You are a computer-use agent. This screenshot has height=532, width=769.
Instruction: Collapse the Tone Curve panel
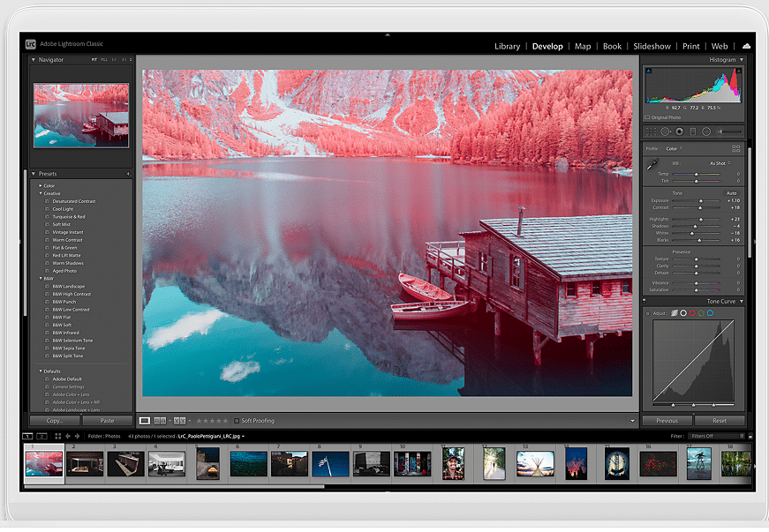pyautogui.click(x=742, y=301)
